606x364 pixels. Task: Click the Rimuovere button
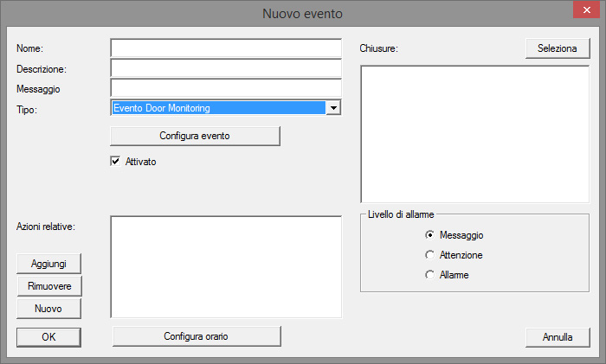click(x=49, y=286)
